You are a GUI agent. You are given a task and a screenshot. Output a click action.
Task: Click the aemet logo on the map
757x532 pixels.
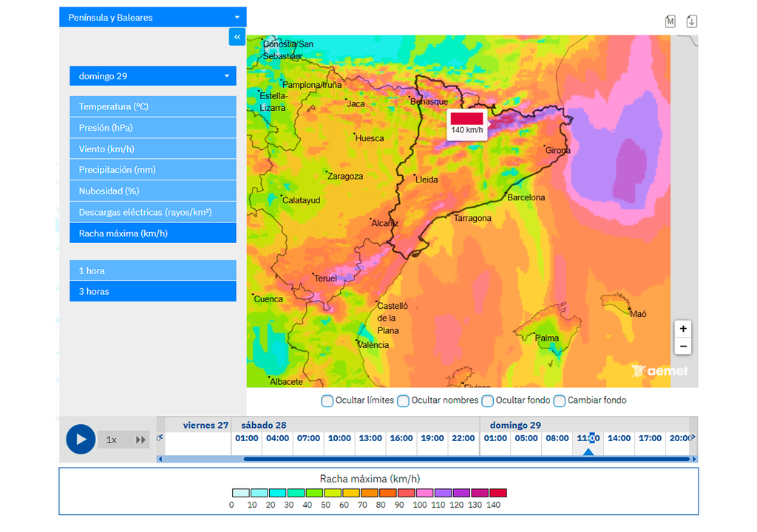coord(659,371)
